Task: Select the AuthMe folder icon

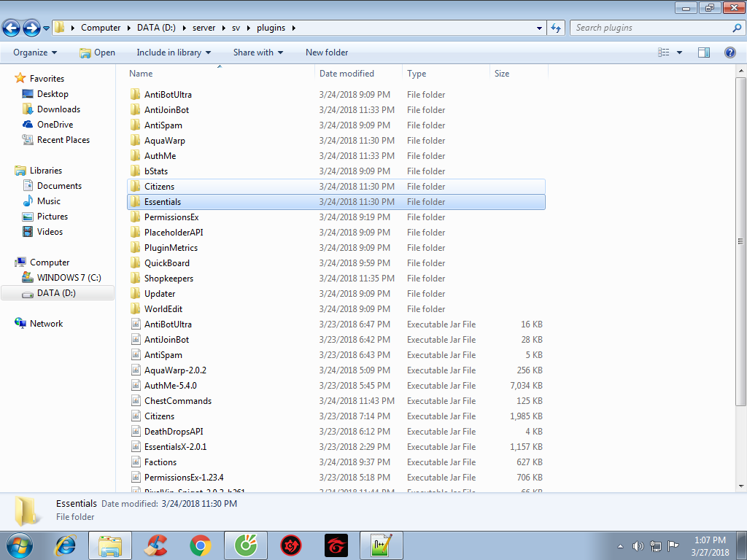Action: (x=136, y=156)
